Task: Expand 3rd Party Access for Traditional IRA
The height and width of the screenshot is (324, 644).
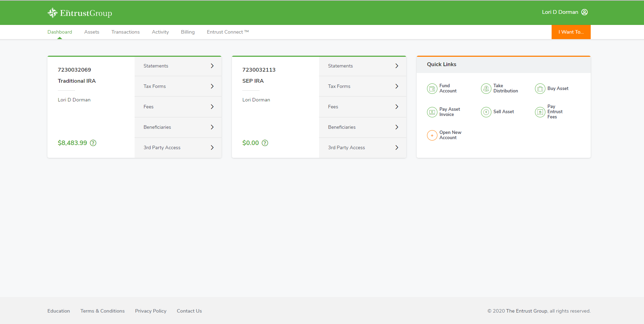Action: coord(178,147)
